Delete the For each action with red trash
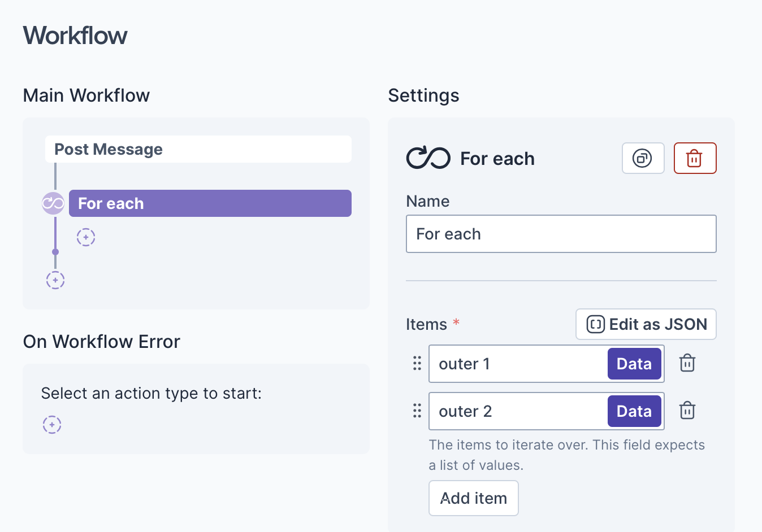762x532 pixels. pyautogui.click(x=695, y=158)
